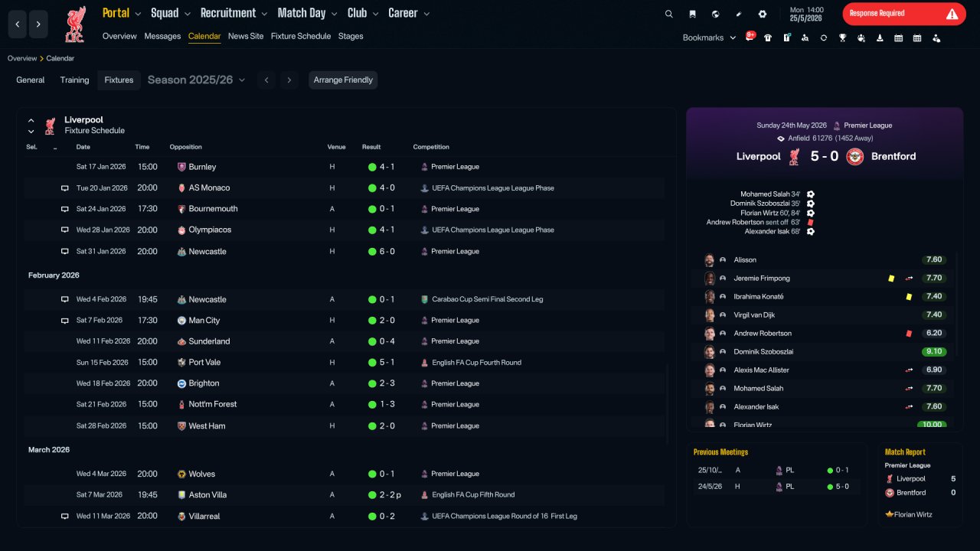Image resolution: width=980 pixels, height=551 pixels.
Task: Click the person-search scouting icon
Action: click(805, 37)
